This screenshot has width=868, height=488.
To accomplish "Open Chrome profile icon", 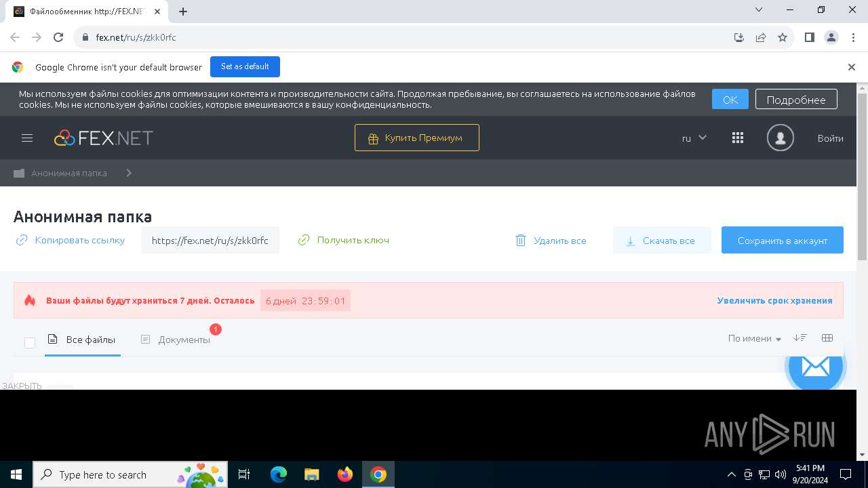I will [x=831, y=37].
